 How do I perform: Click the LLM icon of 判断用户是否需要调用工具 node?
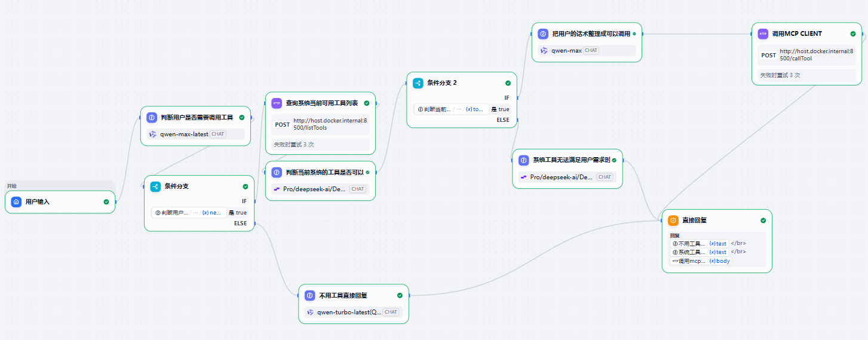click(152, 118)
